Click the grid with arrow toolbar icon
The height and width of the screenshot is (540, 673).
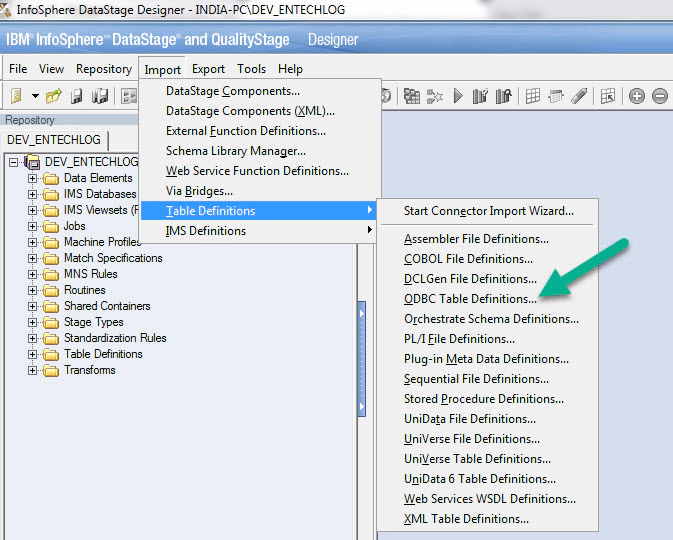(608, 96)
